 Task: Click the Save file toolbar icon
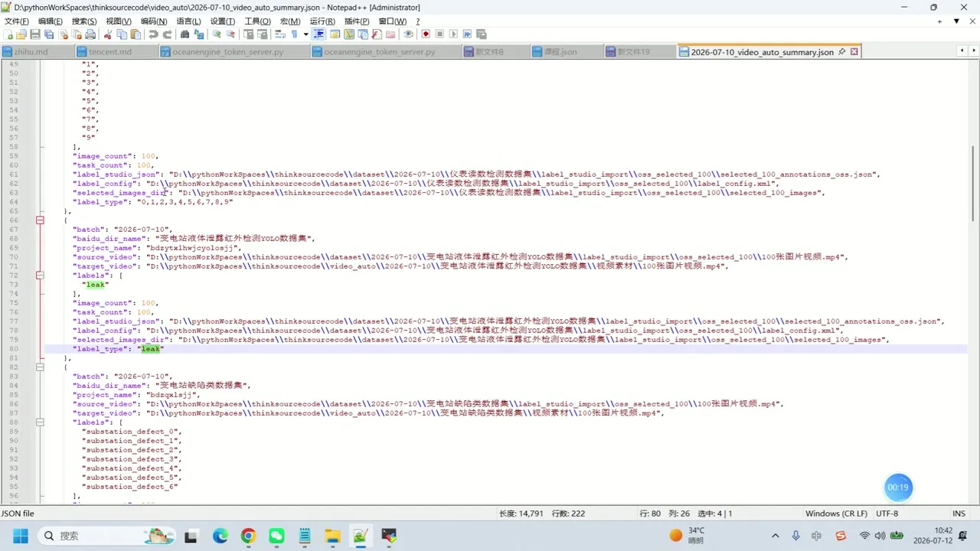(35, 34)
